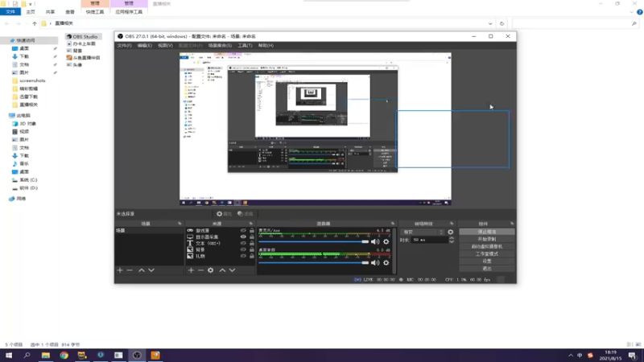Open 麦克风/Aux audio settings gear

pyautogui.click(x=386, y=242)
